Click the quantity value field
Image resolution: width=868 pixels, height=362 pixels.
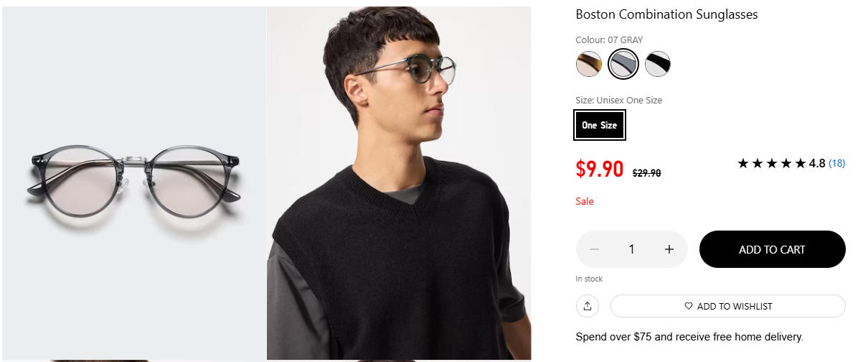pos(631,249)
